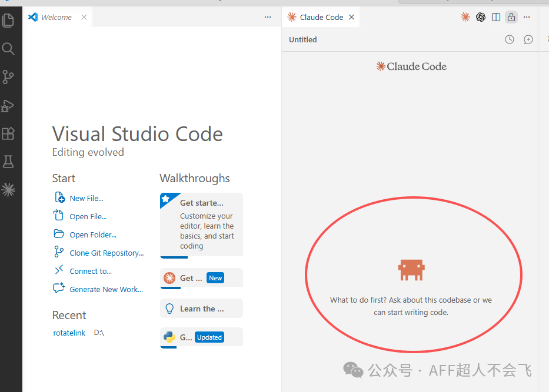Click Clone Git Repository... link
549x392 pixels.
coord(107,253)
